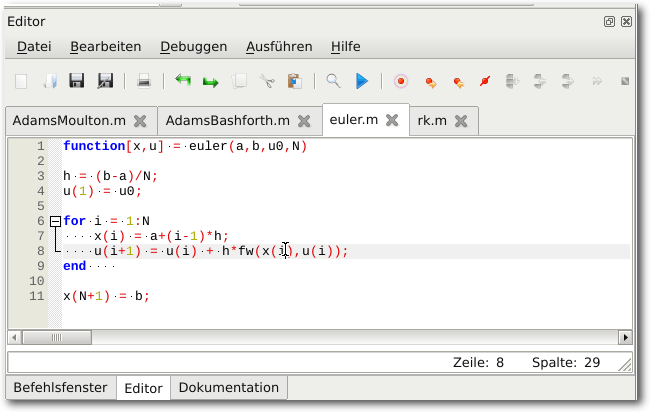
Task: Click 'Spalte: 29' status text
Action: [x=566, y=363]
